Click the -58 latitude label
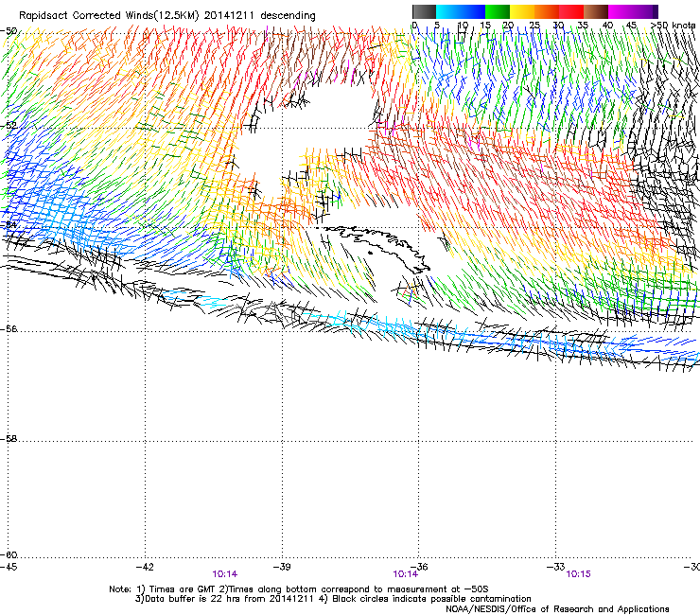This screenshot has height=615, width=700. click(x=9, y=439)
